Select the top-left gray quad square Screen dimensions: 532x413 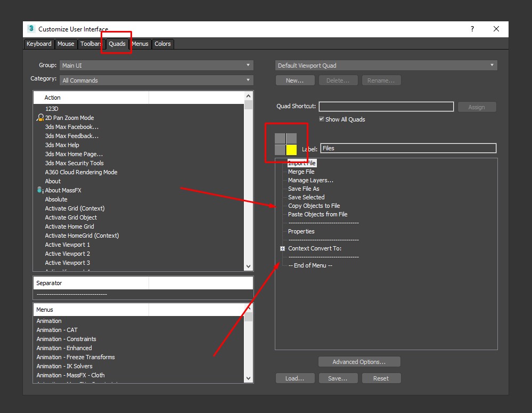click(280, 139)
